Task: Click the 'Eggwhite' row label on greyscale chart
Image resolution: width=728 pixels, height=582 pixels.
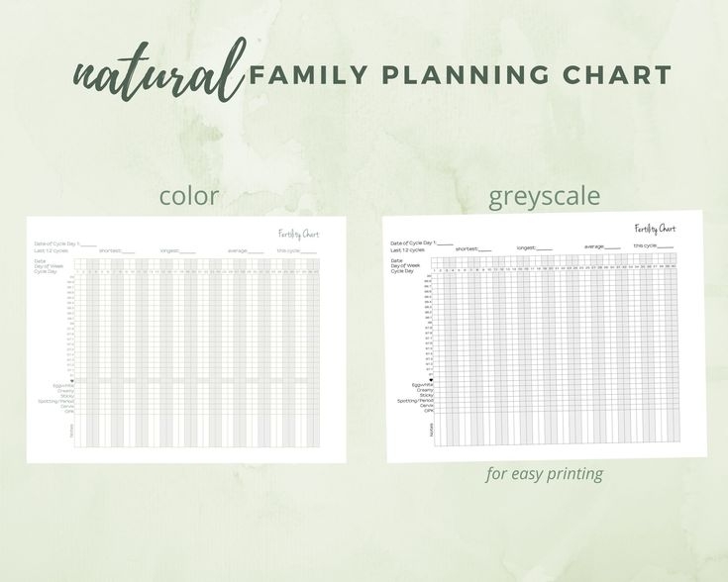Action: click(423, 385)
